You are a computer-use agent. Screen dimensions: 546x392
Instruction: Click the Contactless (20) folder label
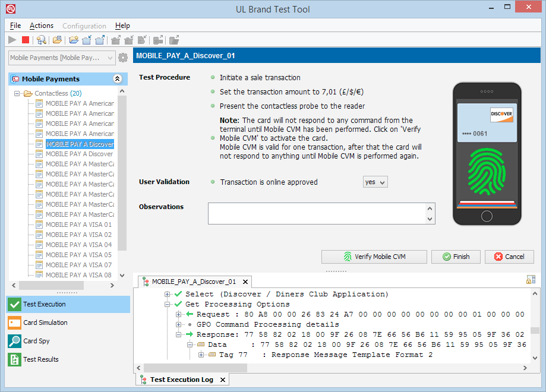[58, 93]
